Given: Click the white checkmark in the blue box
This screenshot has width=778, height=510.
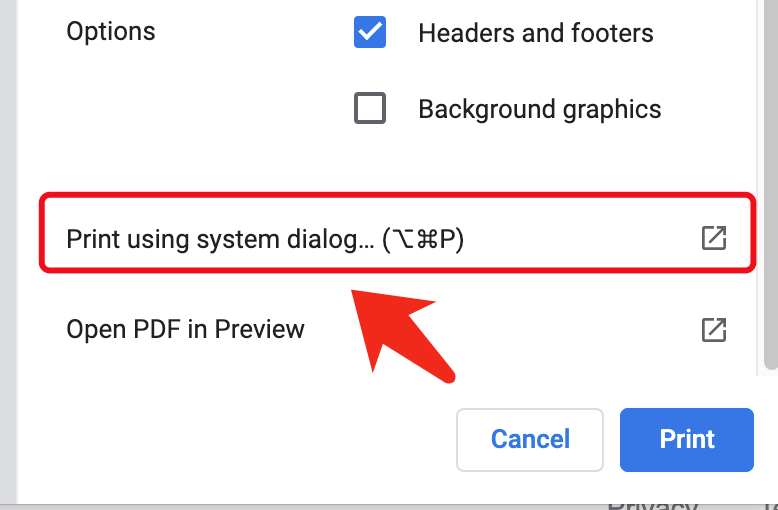Looking at the screenshot, I should pyautogui.click(x=370, y=33).
